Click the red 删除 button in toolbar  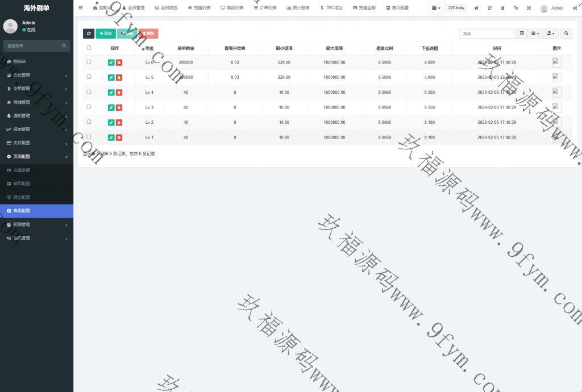148,34
